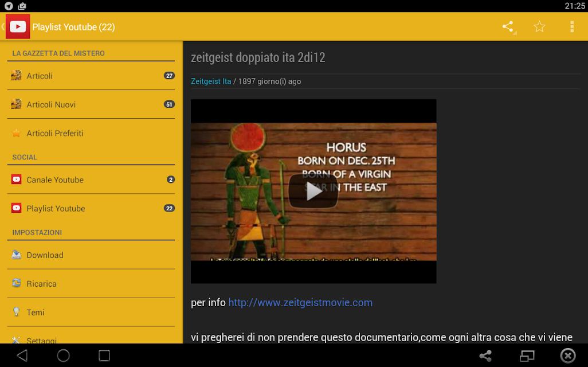The width and height of the screenshot is (588, 367).
Task: Tap the circled X close icon in bottom bar
Action: 568,356
